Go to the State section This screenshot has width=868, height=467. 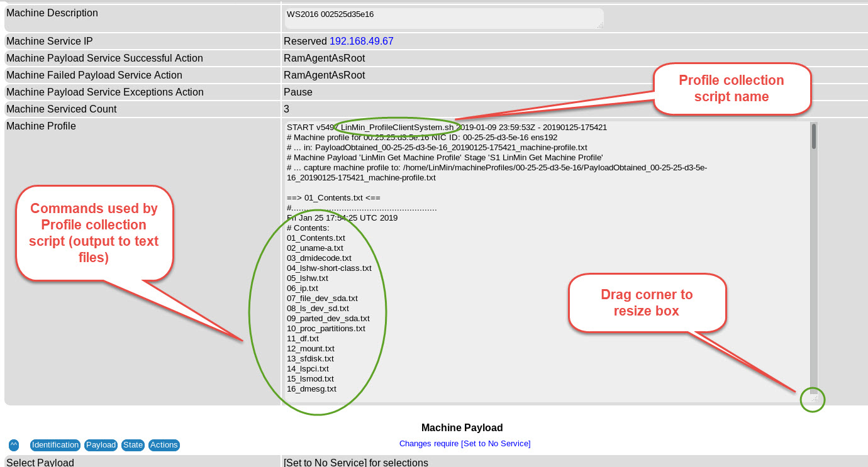click(x=133, y=445)
